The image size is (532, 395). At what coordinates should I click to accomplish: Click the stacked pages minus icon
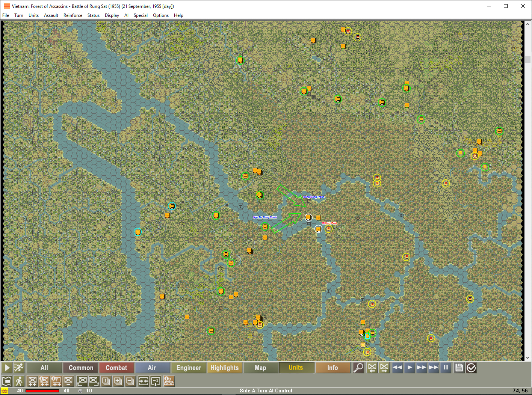pyautogui.click(x=130, y=381)
